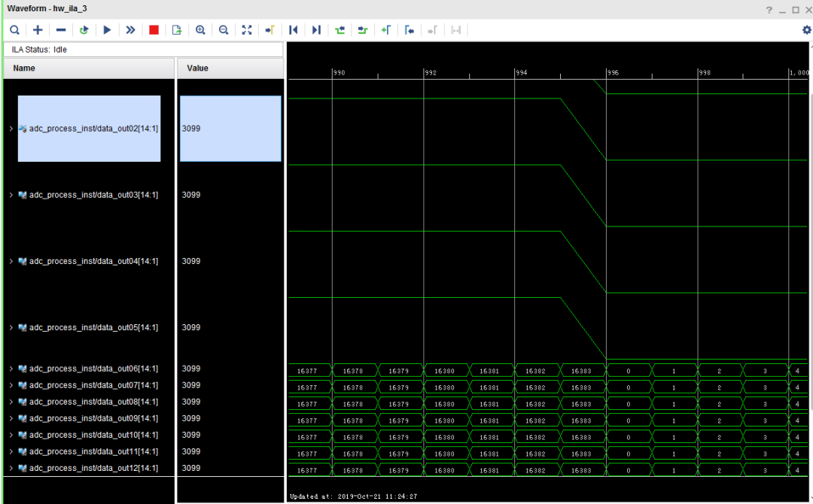The width and height of the screenshot is (813, 504).
Task: Click the ILA Status: Idle field
Action: (x=144, y=50)
